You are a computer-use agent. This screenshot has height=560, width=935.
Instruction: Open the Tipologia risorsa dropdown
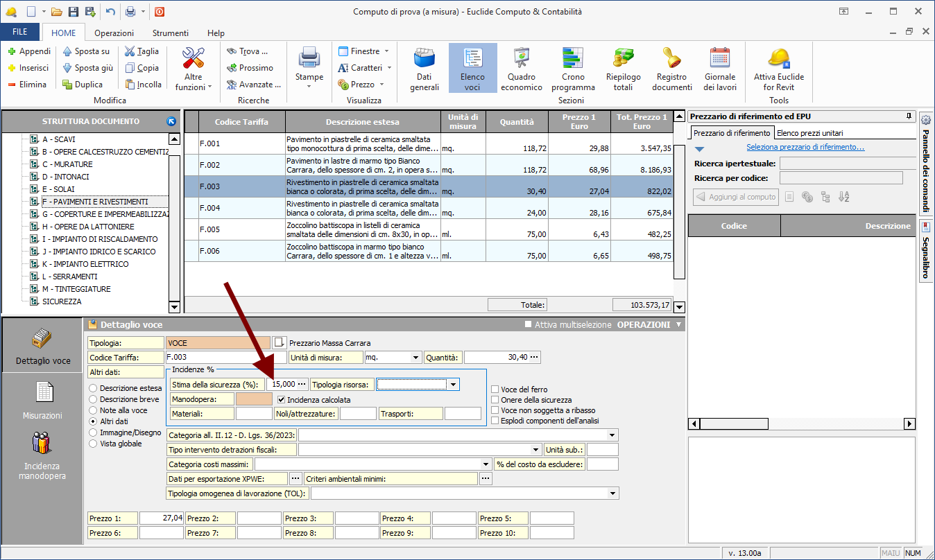click(453, 384)
